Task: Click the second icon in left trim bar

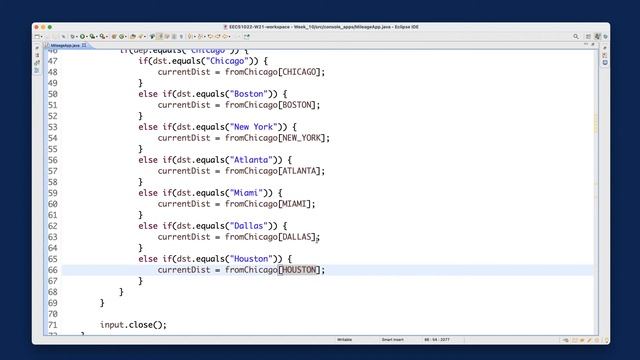Action: point(37,55)
